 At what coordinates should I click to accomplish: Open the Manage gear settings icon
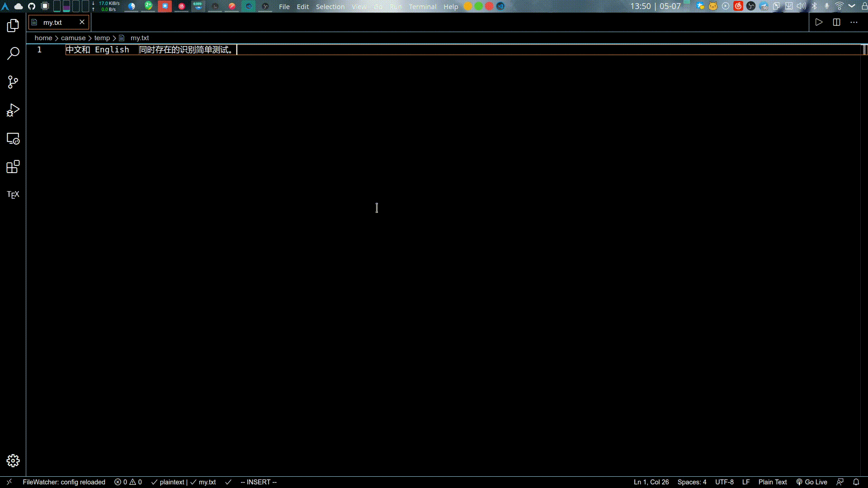tap(13, 460)
